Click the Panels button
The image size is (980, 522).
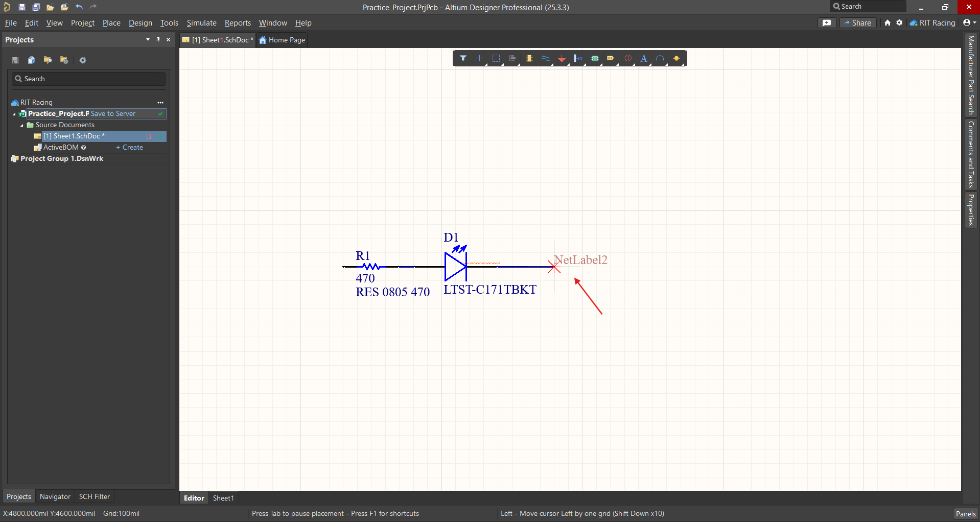(966, 514)
